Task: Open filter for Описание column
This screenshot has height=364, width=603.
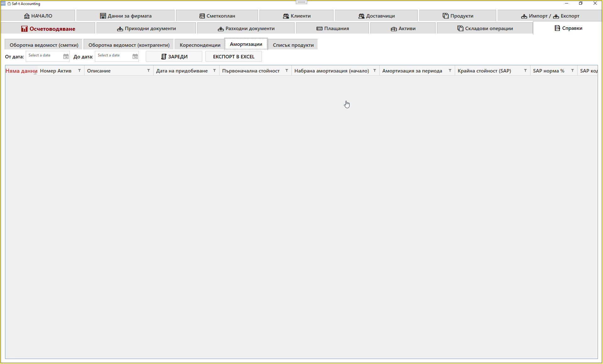Action: 149,71
